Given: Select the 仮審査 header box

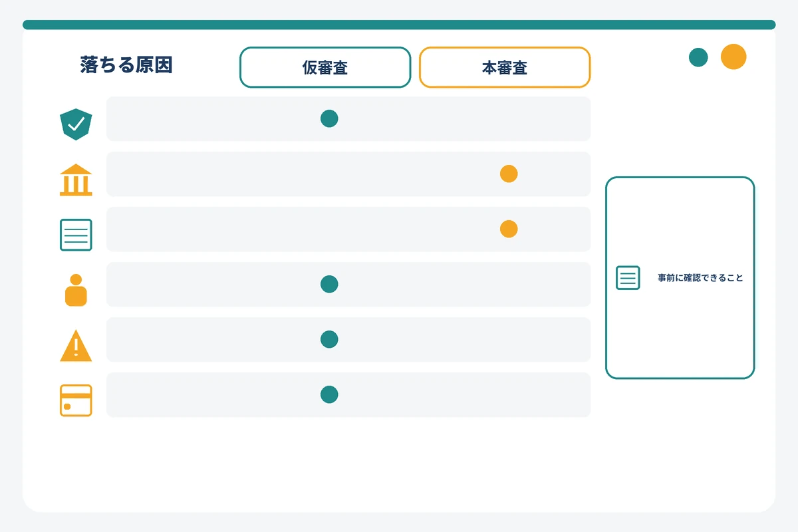Looking at the screenshot, I should (x=325, y=67).
